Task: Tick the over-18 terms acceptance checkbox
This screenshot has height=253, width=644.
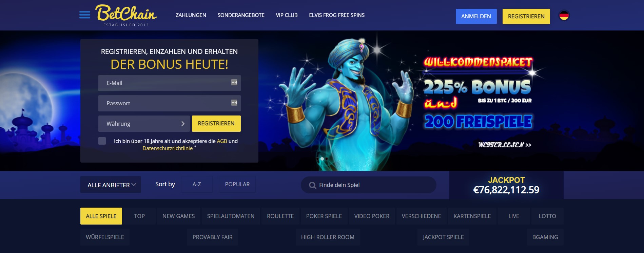Action: (102, 141)
